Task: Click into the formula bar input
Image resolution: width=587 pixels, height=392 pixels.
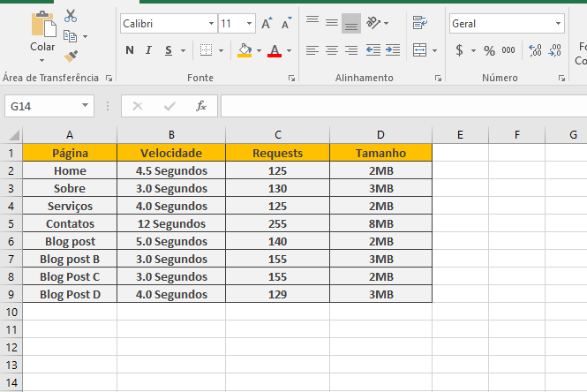Action: coord(403,106)
